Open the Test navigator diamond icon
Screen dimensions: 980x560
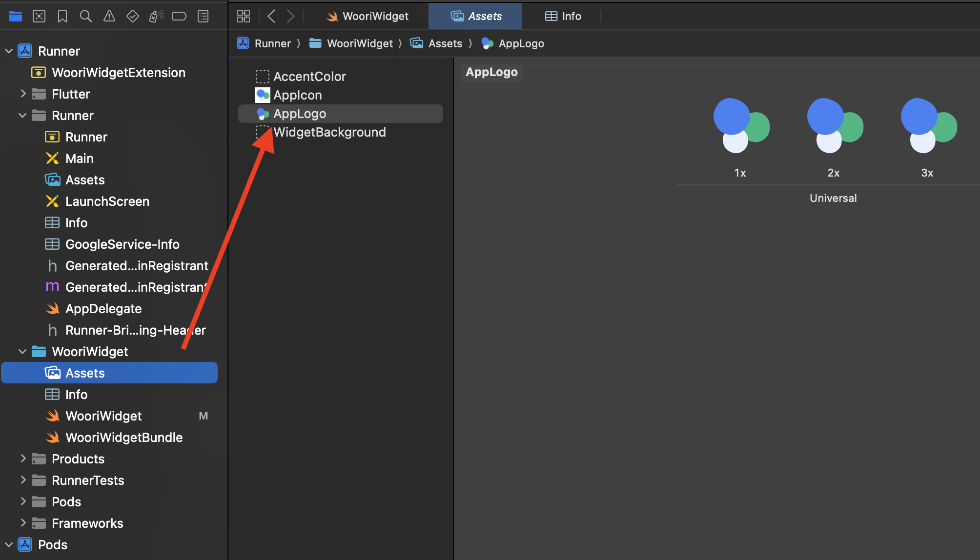(132, 16)
